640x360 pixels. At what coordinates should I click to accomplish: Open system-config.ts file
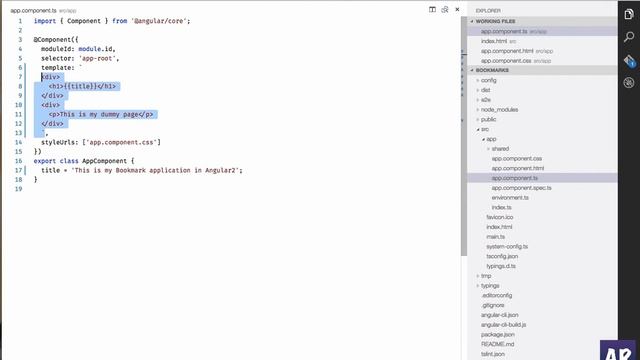507,247
